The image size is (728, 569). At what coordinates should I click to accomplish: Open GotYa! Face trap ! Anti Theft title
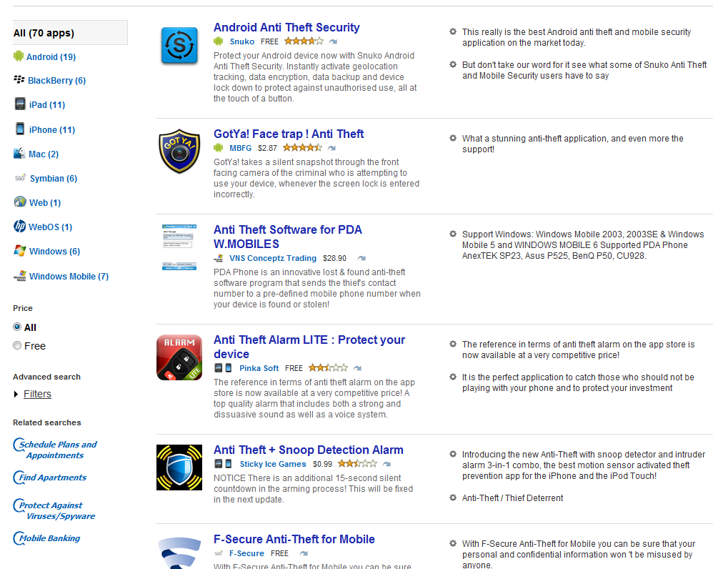click(x=289, y=134)
